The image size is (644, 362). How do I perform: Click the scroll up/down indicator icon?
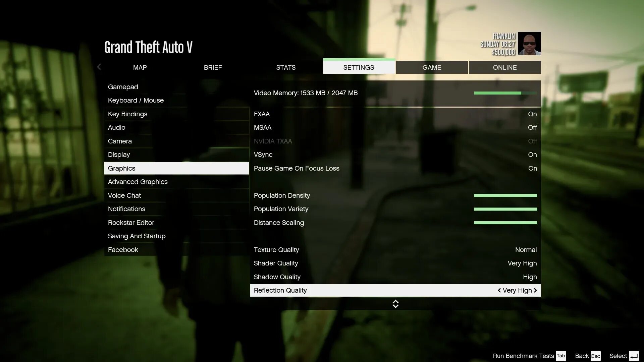pyautogui.click(x=395, y=304)
